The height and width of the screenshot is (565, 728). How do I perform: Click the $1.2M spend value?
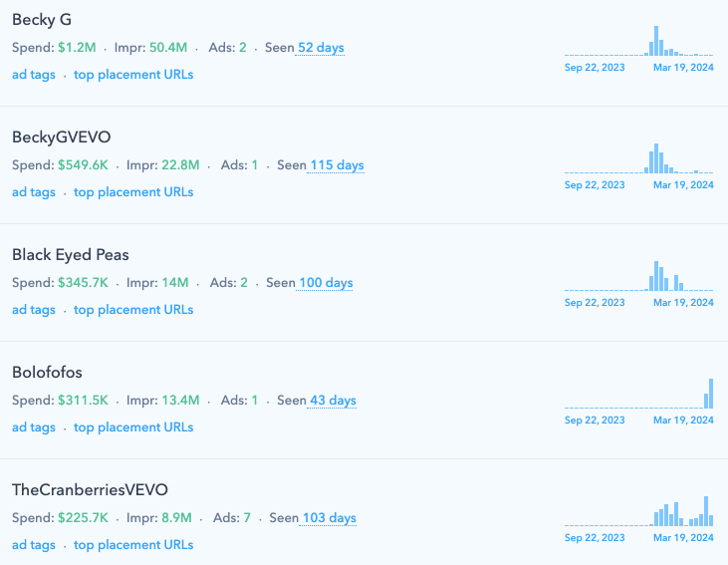click(x=77, y=48)
